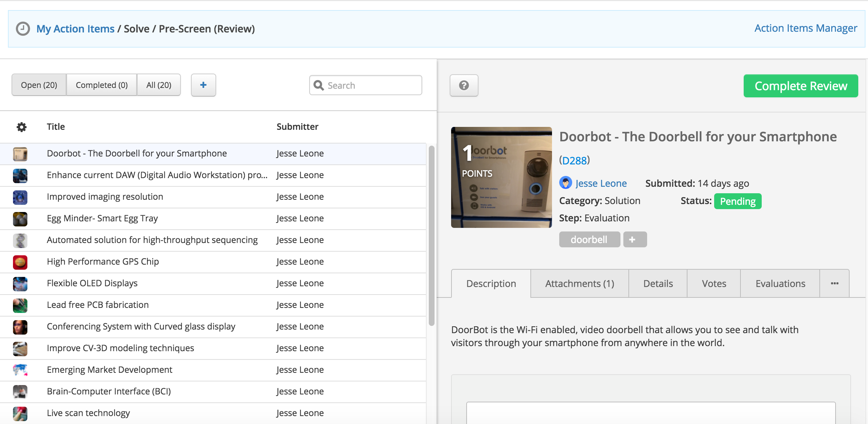868x424 pixels.
Task: Open the column settings gear icon
Action: point(22,127)
